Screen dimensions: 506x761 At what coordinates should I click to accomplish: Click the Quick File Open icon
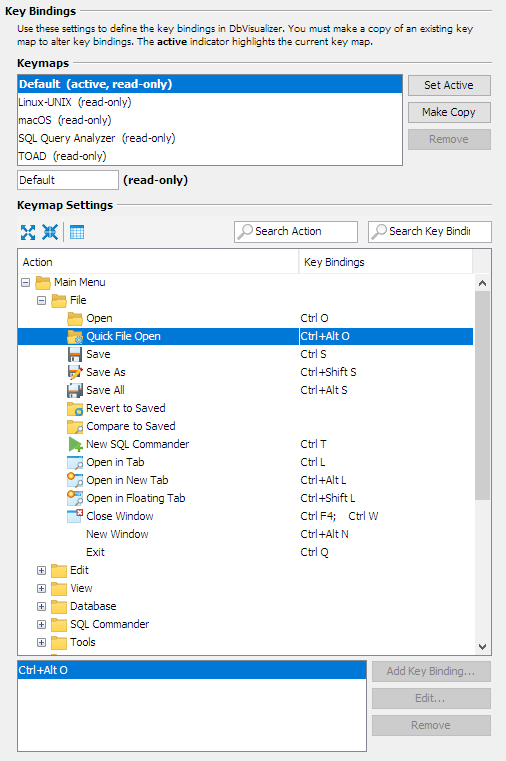75,336
